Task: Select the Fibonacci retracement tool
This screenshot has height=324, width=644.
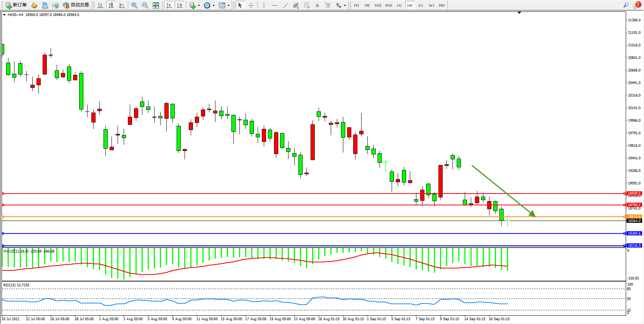Action: [x=306, y=5]
